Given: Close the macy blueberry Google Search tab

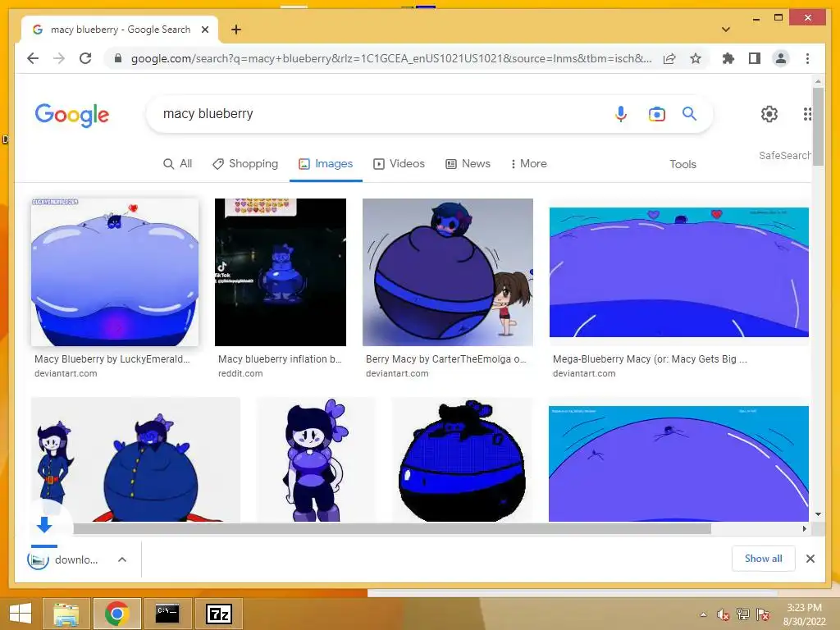Looking at the screenshot, I should coord(205,30).
